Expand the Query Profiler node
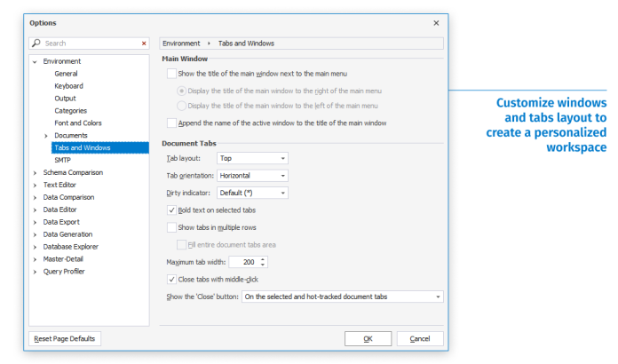Viewport: 618px width, 364px height. coord(36,272)
